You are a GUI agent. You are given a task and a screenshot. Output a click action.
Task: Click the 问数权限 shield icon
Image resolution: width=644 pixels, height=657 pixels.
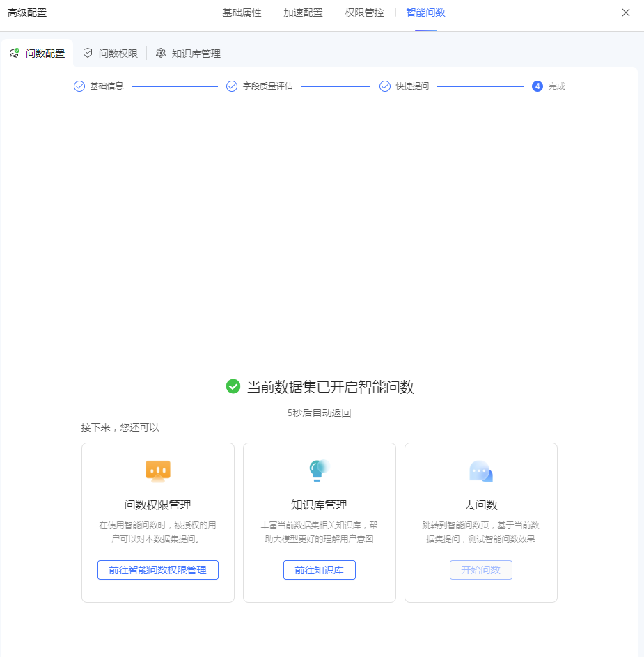coord(88,53)
